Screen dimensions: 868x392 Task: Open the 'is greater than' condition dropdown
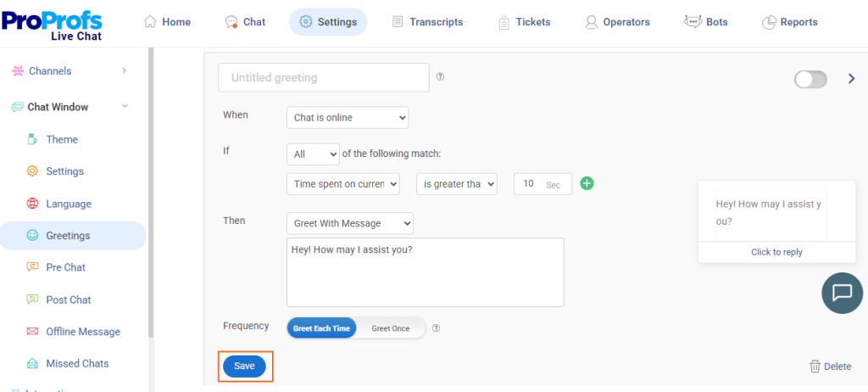[x=457, y=184]
